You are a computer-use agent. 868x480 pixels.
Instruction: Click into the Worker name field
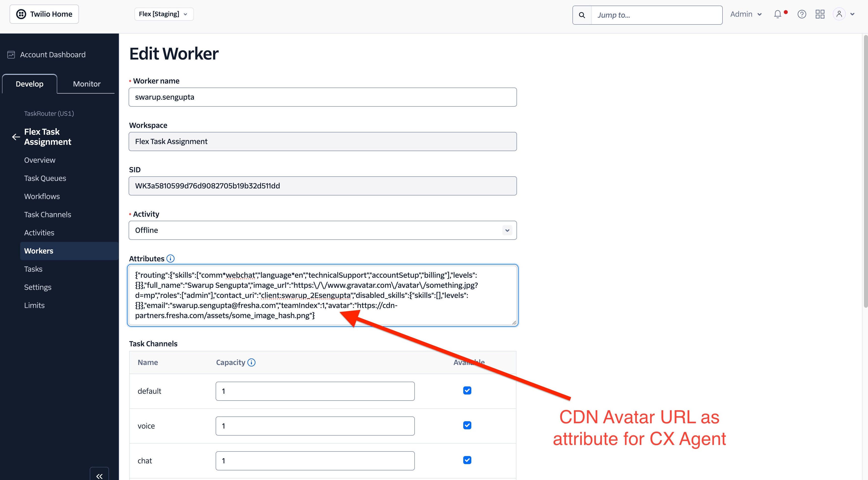[x=323, y=97]
